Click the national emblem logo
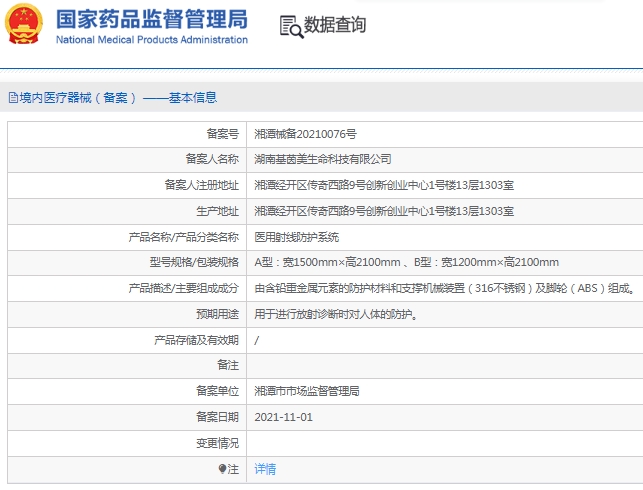The height and width of the screenshot is (490, 643). click(23, 24)
